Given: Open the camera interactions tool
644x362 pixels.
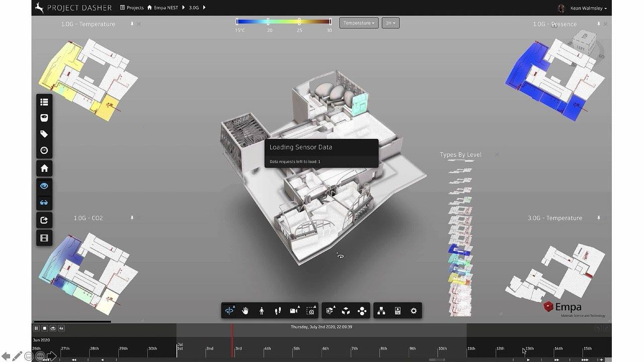Looking at the screenshot, I should pos(294,311).
